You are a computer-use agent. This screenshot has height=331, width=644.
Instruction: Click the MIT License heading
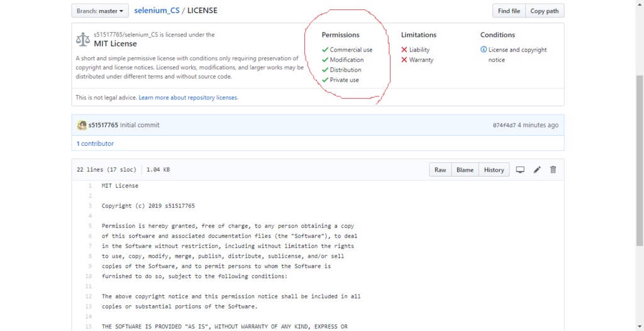click(116, 43)
